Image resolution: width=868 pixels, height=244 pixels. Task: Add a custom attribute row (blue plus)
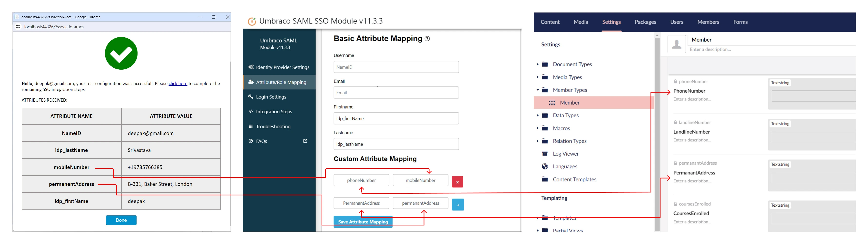pyautogui.click(x=458, y=204)
